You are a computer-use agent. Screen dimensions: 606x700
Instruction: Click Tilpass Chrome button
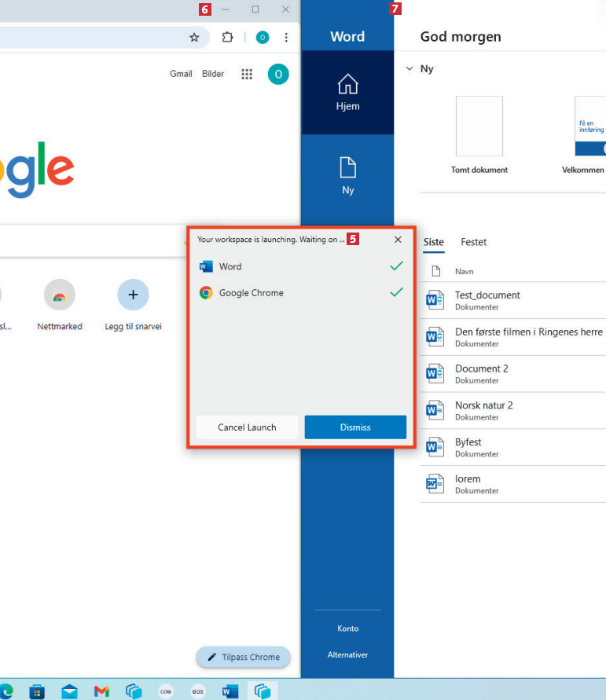[x=243, y=657]
